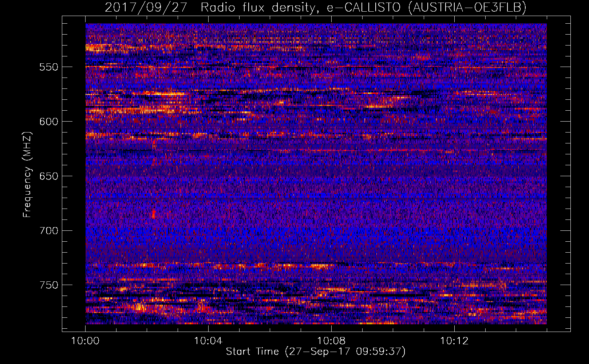Click the 10:04 time tick label
Screen dimensions: 589x364
(x=208, y=341)
